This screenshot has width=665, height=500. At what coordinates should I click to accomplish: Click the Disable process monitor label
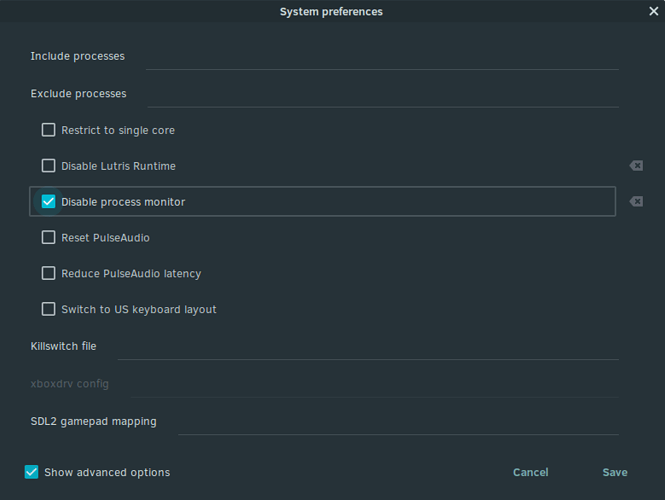[123, 202]
